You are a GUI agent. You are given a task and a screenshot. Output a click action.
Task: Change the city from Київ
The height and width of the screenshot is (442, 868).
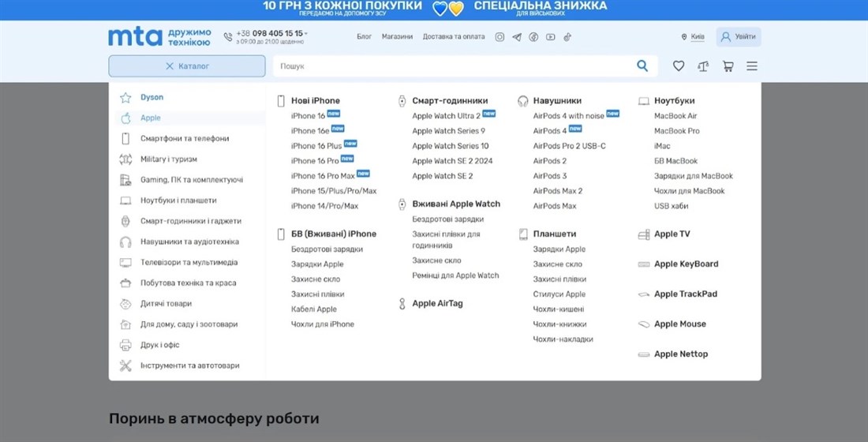(697, 37)
